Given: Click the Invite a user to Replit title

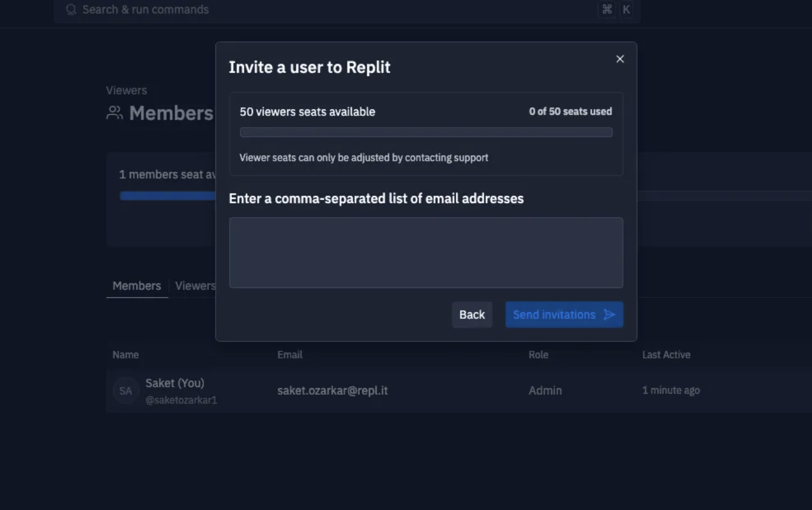Looking at the screenshot, I should (x=309, y=67).
